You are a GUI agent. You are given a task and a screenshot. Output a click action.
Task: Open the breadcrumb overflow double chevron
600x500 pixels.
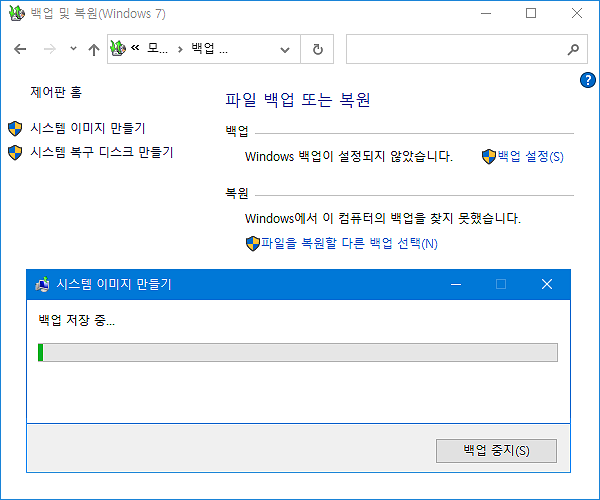(135, 48)
